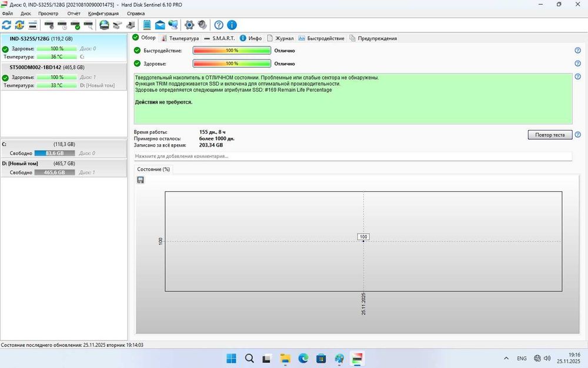Switch to the Быстродействие tab
Screen dimensions: 588x368
pyautogui.click(x=322, y=38)
